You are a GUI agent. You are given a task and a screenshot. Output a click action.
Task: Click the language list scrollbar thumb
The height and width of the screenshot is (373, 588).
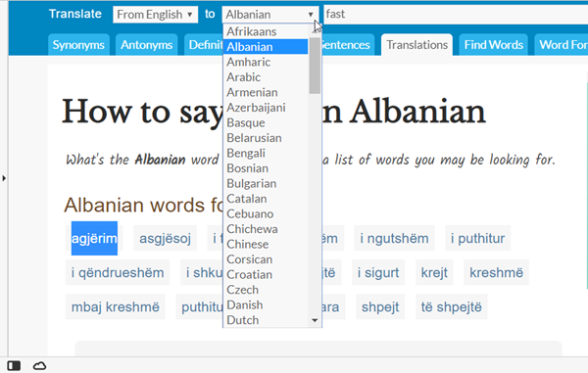[x=315, y=66]
